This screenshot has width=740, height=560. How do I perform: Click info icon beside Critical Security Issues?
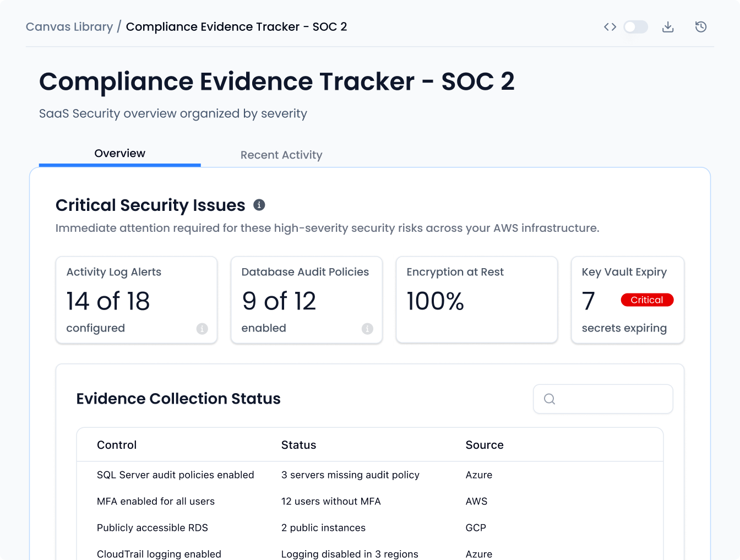coord(259,205)
